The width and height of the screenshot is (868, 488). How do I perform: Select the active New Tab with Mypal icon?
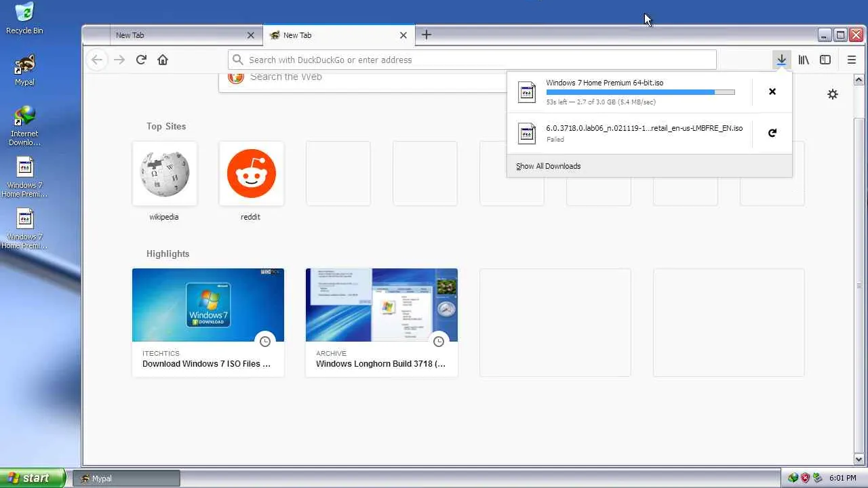tap(338, 35)
